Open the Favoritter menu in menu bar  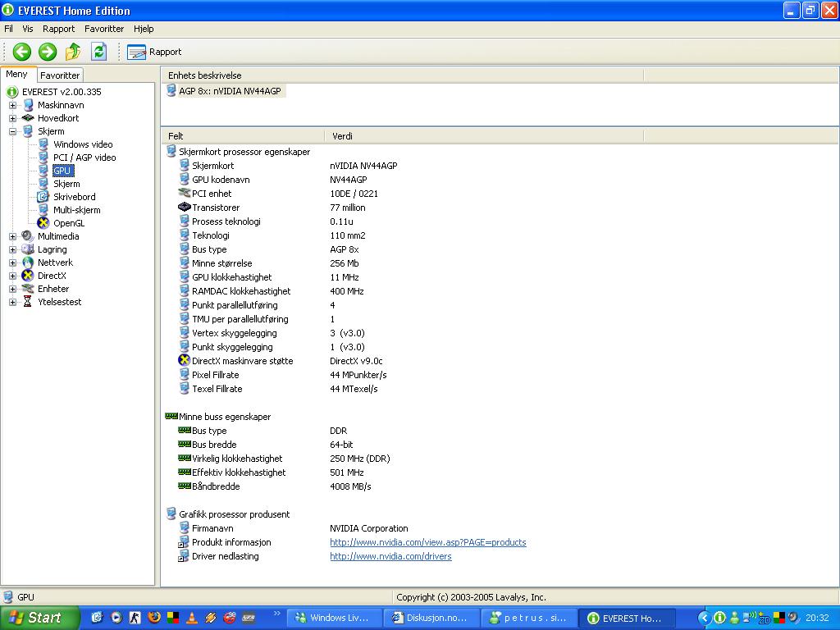coord(104,29)
